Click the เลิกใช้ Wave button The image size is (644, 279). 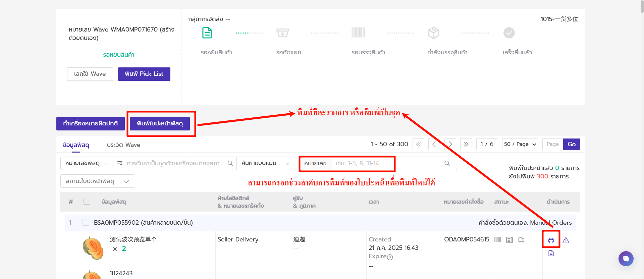point(90,74)
